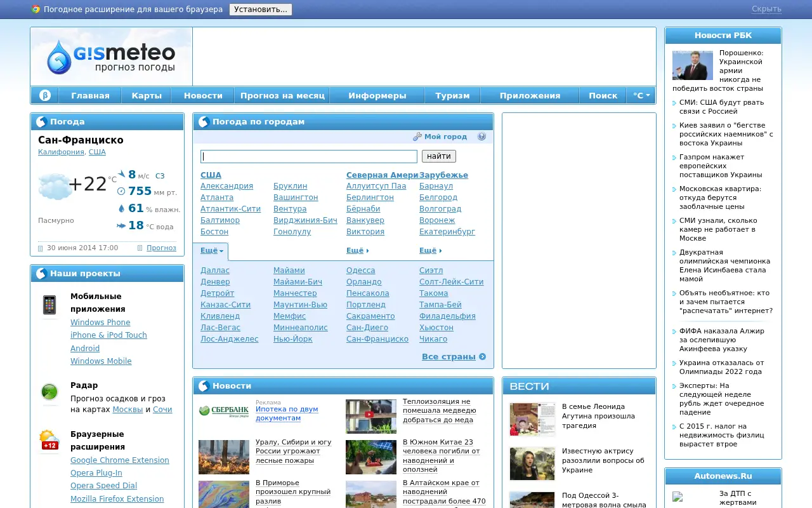The image size is (812, 508).
Task: Open the Windows Phone app link
Action: click(100, 323)
